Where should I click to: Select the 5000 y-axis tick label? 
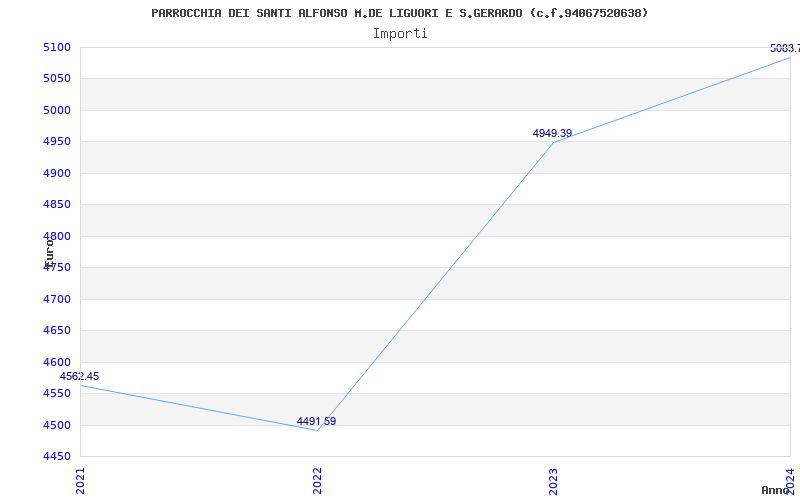click(57, 110)
